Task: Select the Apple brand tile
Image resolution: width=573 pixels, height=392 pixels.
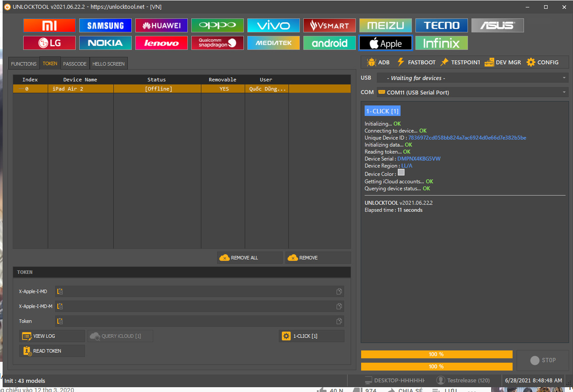Action: click(x=386, y=43)
